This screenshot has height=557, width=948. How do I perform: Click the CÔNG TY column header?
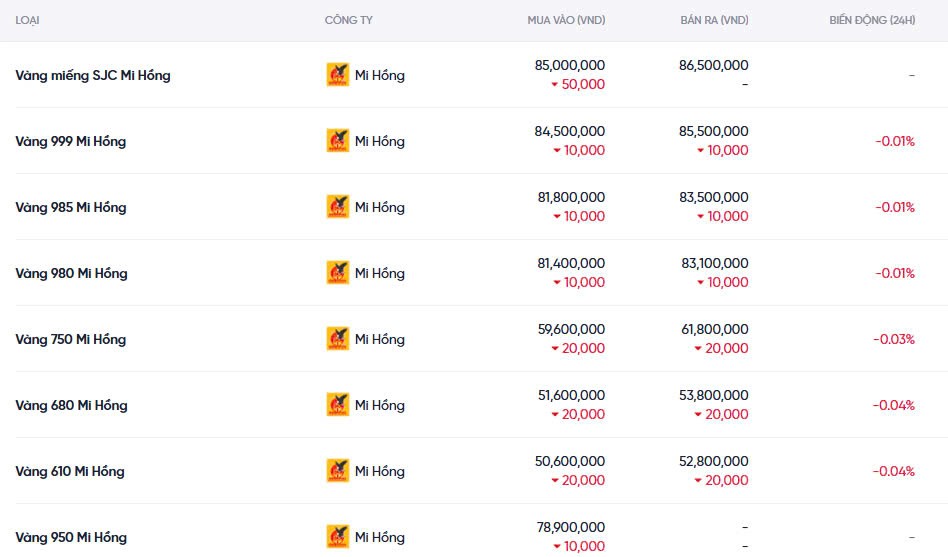tap(348, 20)
